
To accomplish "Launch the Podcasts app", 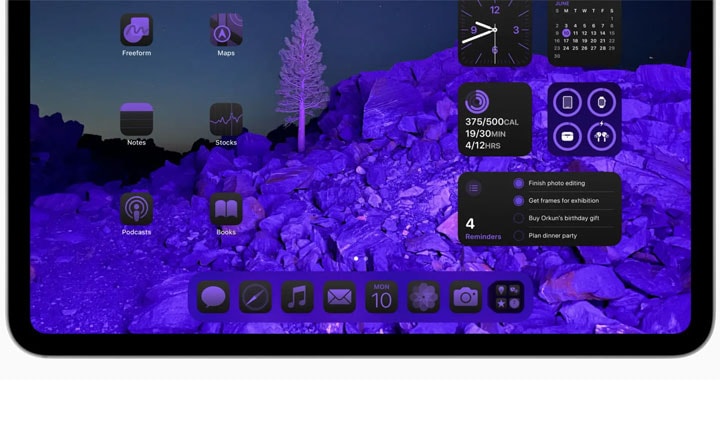I will (136, 209).
